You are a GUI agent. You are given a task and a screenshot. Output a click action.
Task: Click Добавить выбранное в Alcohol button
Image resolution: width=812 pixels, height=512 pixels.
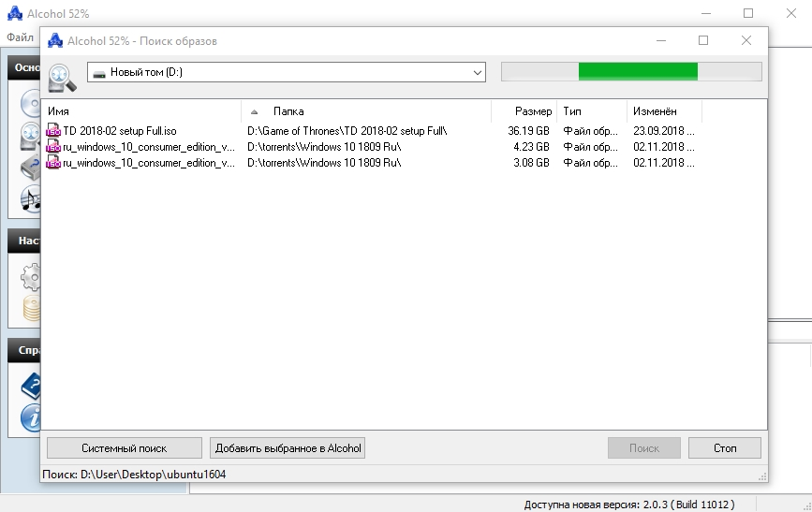click(288, 447)
